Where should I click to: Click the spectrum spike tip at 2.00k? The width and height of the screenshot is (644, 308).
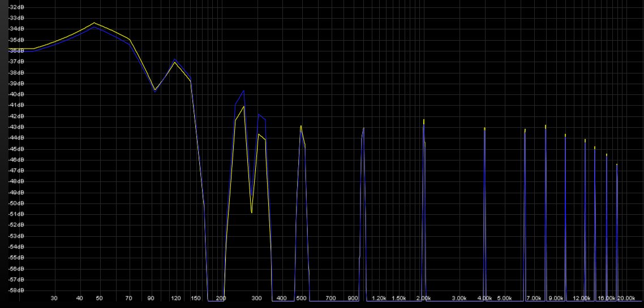click(x=424, y=120)
